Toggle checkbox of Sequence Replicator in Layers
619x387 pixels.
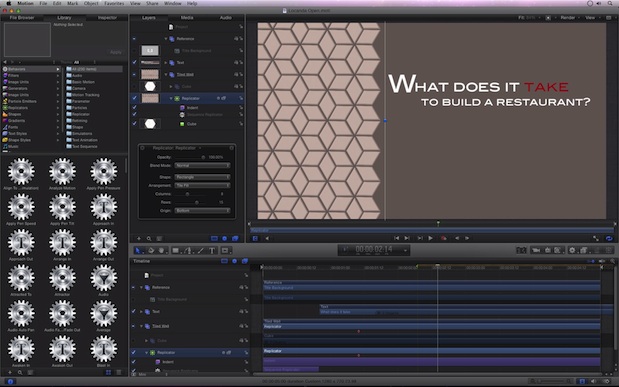[x=134, y=115]
